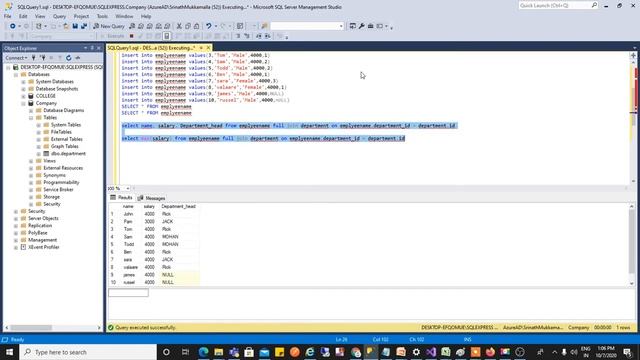Click the Refresh icon in Object Explorer
The height and width of the screenshot is (360, 640).
68,58
